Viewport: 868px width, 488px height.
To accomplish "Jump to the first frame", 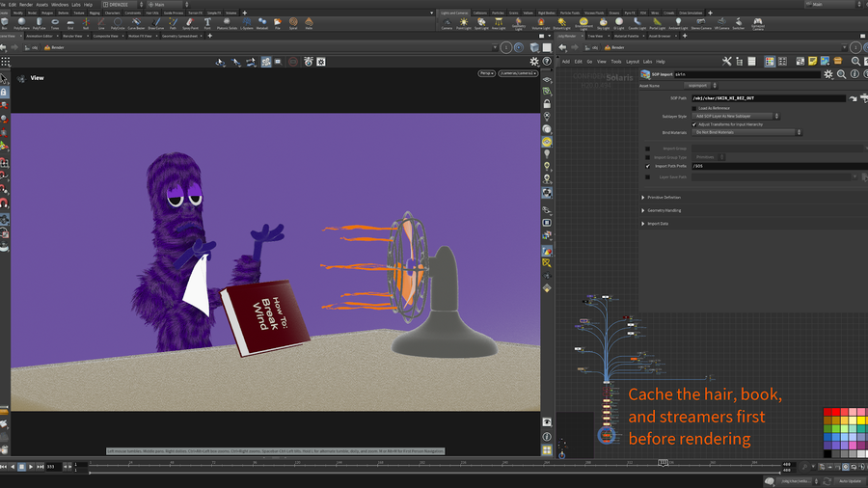I will (x=3, y=467).
